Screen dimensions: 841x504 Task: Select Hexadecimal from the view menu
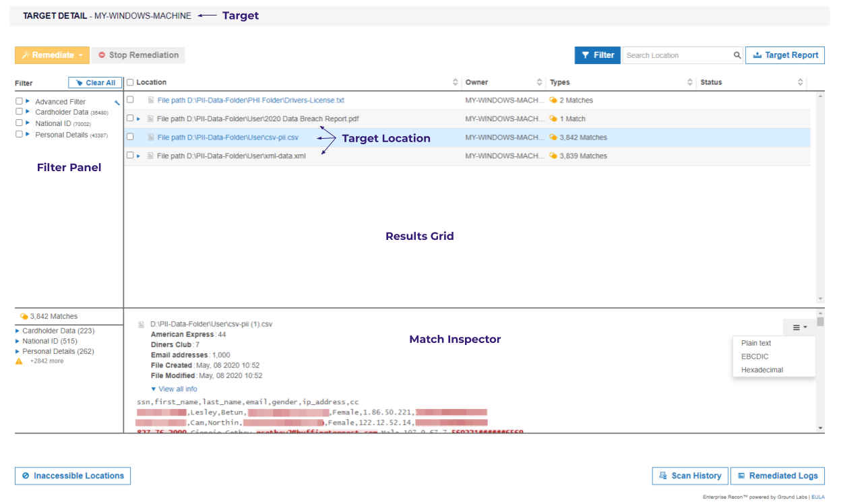click(x=762, y=369)
